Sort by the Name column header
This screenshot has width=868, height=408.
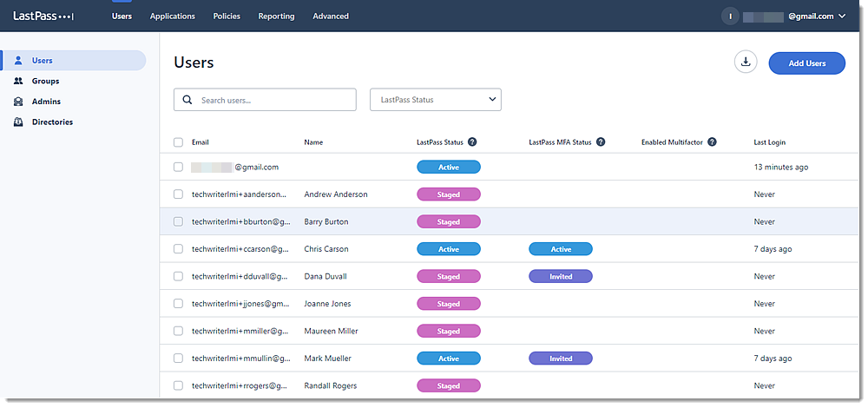click(x=313, y=142)
